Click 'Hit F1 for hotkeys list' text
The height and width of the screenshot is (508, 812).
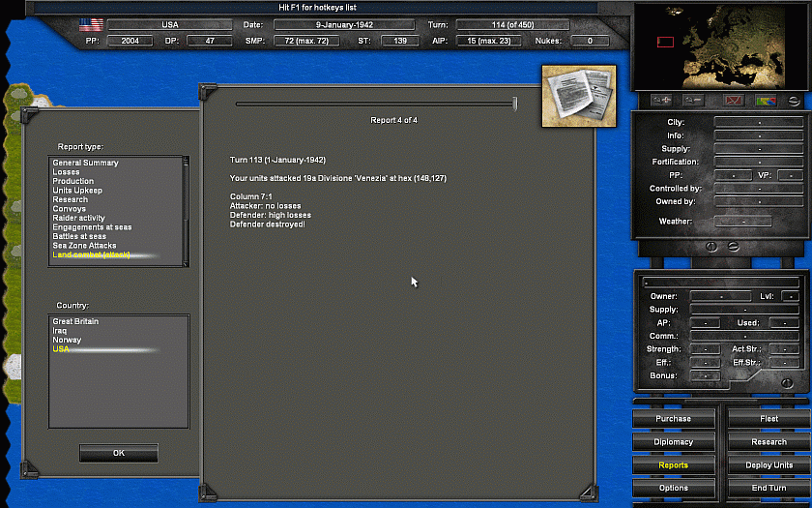317,8
